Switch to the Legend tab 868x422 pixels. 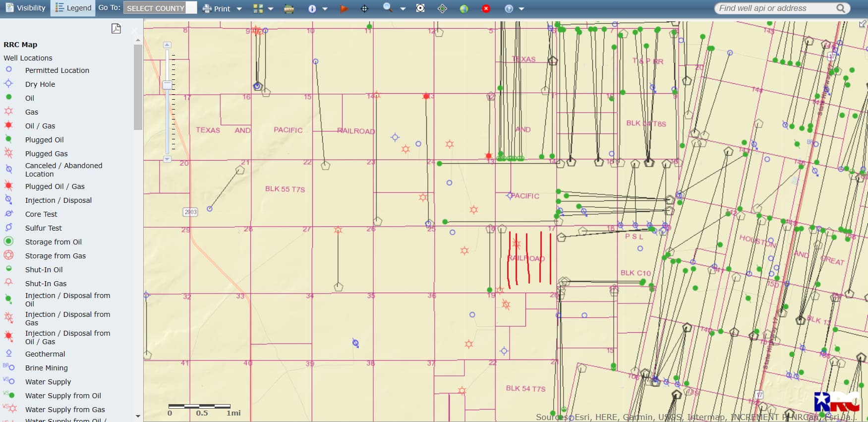(73, 8)
